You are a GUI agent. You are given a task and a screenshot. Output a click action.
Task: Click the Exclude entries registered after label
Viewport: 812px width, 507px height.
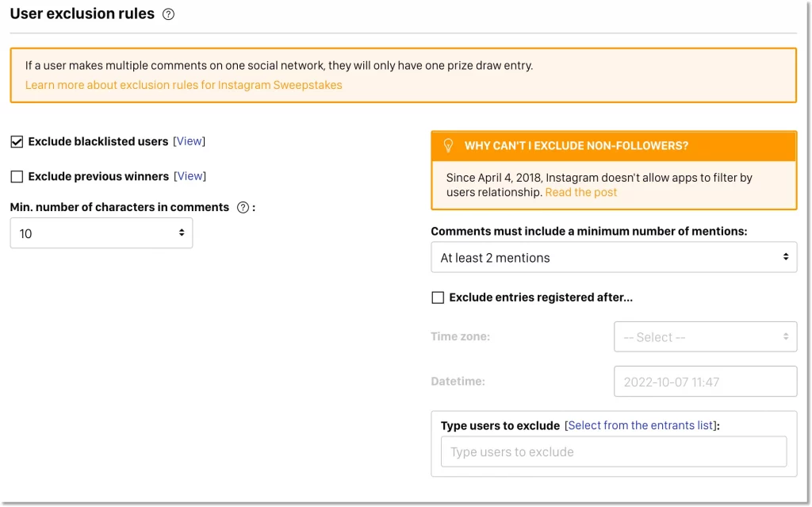(x=541, y=298)
